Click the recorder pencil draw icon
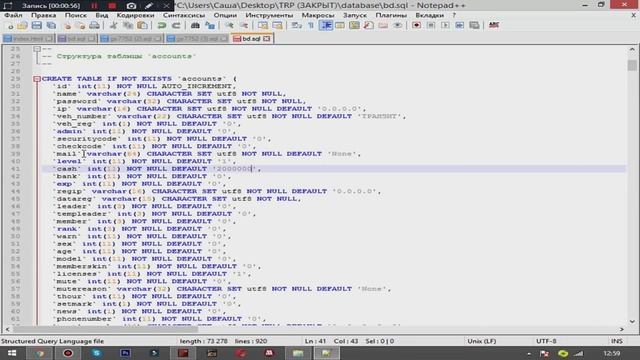The width and height of the screenshot is (640, 360). pyautogui.click(x=149, y=6)
